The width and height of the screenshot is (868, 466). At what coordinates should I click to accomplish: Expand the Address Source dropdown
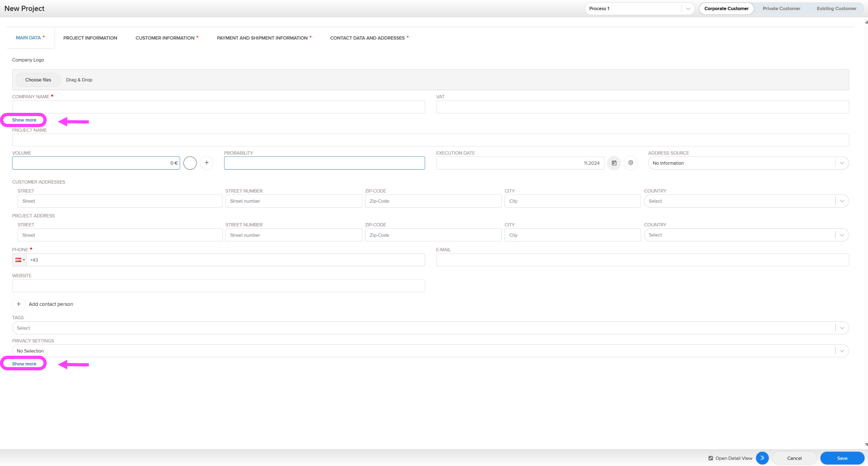(748, 163)
